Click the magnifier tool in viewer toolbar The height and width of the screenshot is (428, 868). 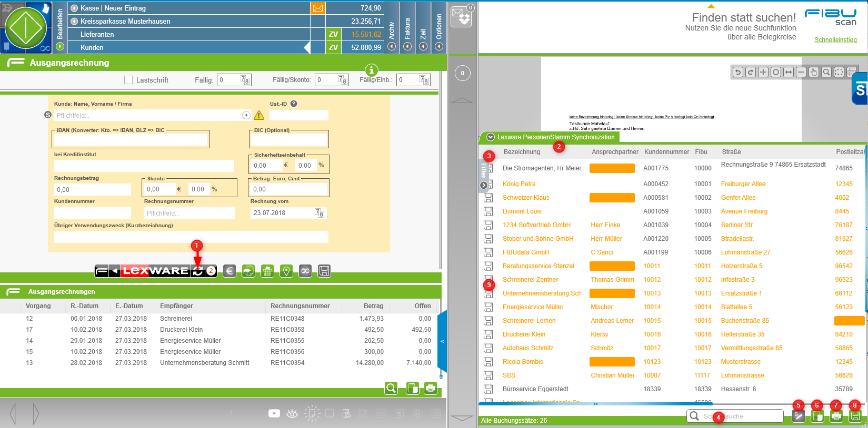click(826, 72)
